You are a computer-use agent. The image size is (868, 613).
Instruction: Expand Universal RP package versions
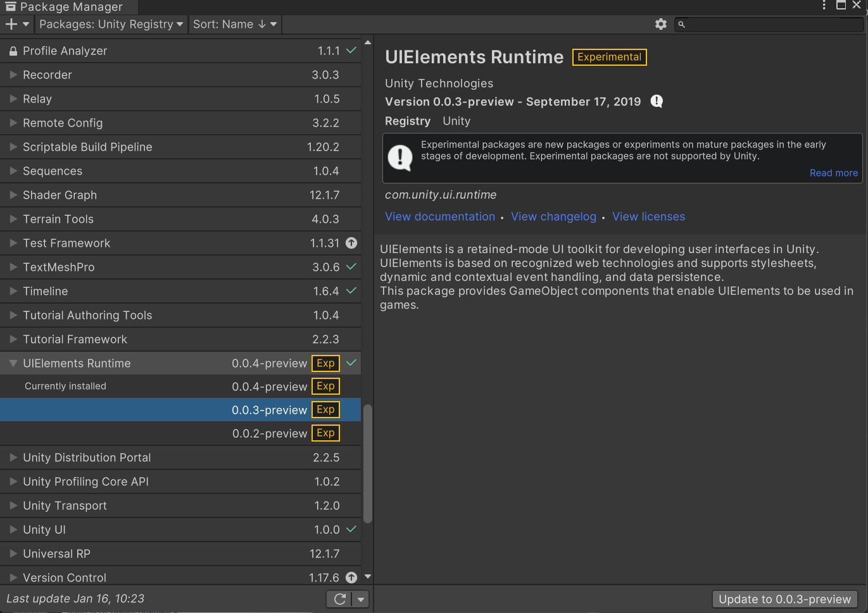point(13,554)
